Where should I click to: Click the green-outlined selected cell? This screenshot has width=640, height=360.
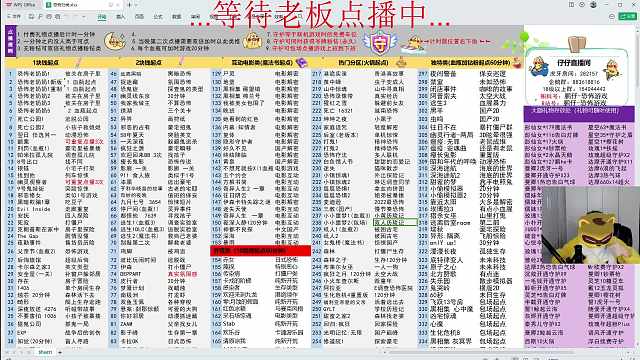(x=395, y=222)
